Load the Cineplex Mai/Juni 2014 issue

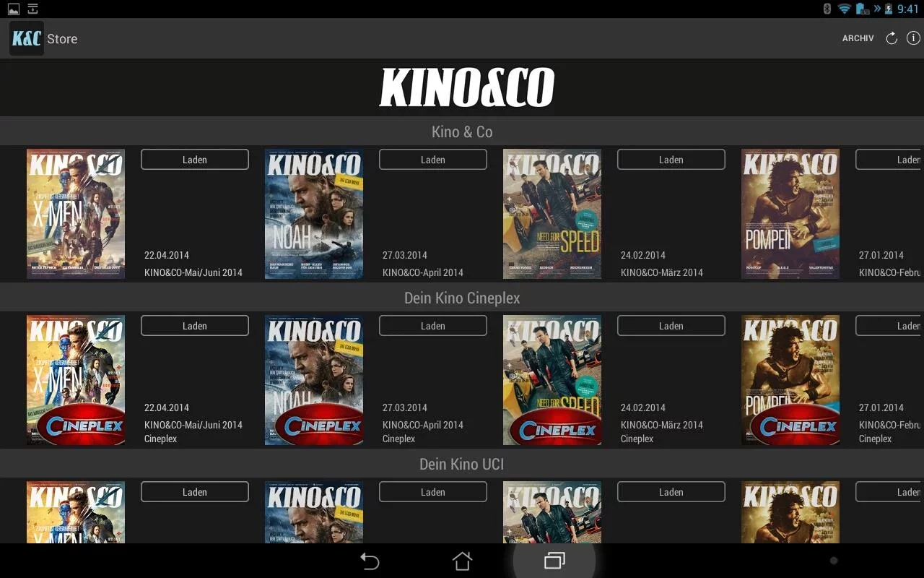(195, 326)
